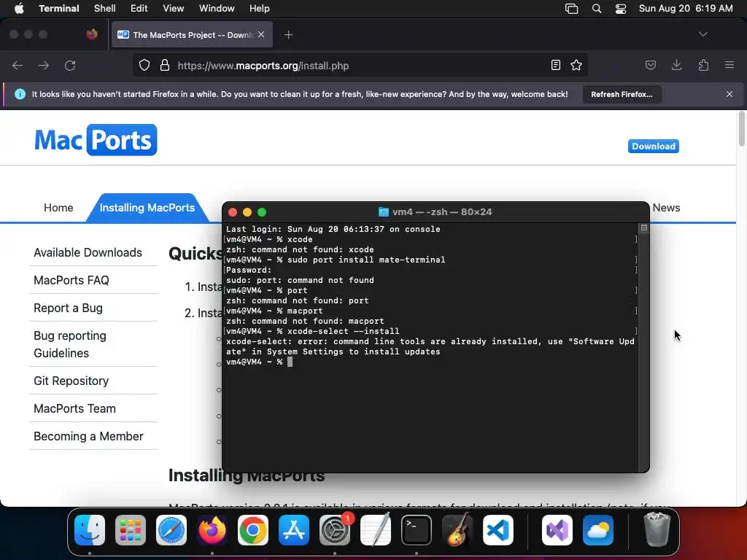Open MacPorts FAQ link
Viewport: 747px width, 560px height.
coord(71,280)
